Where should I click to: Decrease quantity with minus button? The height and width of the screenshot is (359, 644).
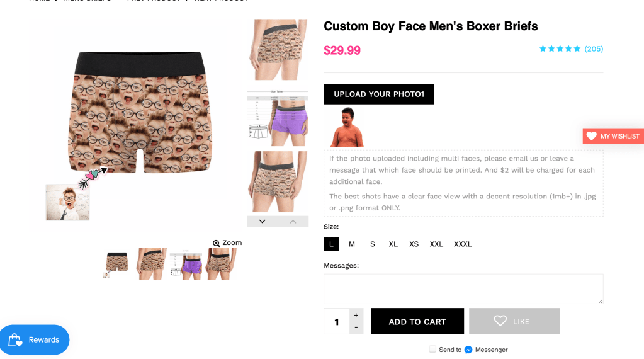pyautogui.click(x=356, y=328)
